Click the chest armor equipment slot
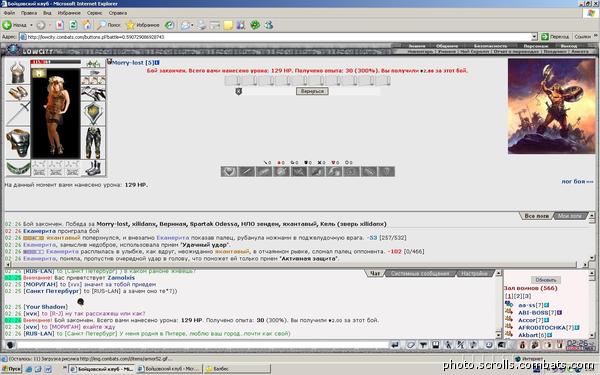This screenshot has width=600, height=375. pos(18,143)
